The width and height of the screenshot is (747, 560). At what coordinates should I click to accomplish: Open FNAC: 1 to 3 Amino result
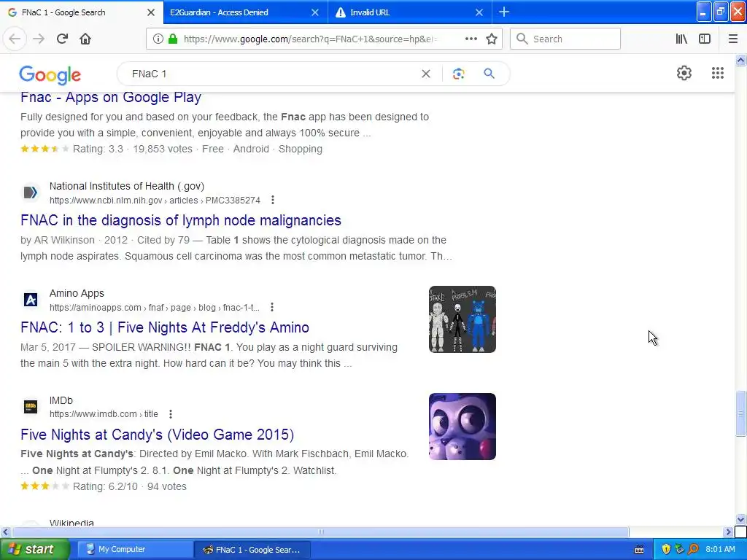[165, 327]
